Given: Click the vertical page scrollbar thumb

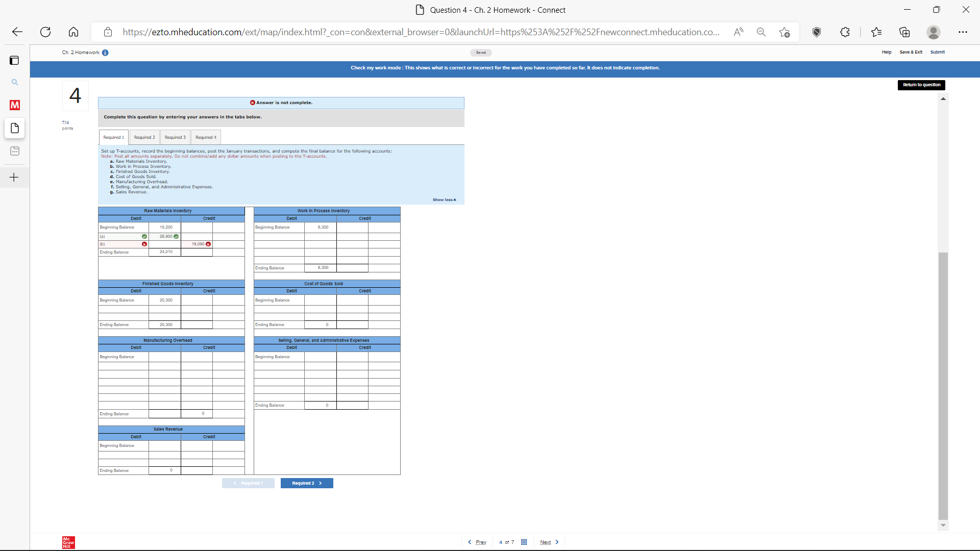Looking at the screenshot, I should 943,385.
